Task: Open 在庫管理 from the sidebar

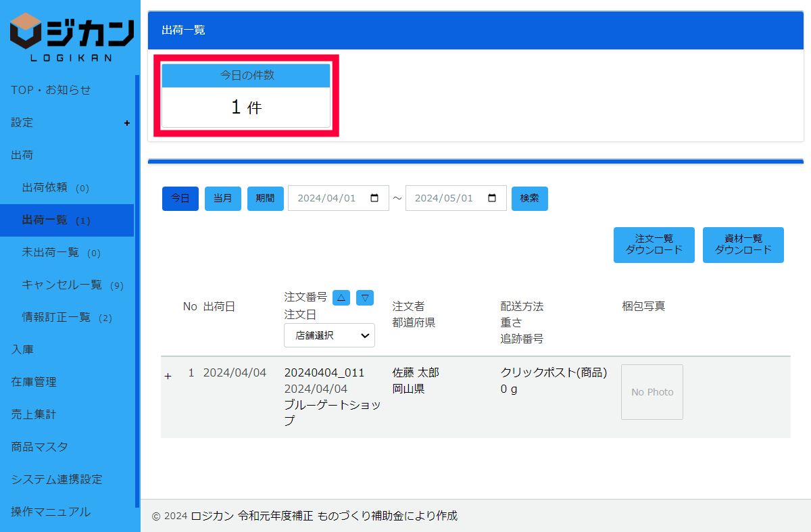Action: click(x=34, y=382)
